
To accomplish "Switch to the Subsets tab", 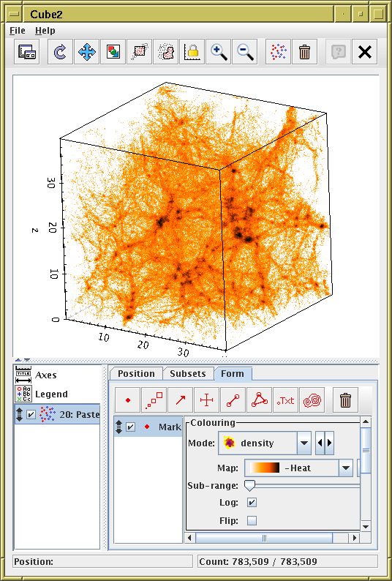I will (x=188, y=373).
